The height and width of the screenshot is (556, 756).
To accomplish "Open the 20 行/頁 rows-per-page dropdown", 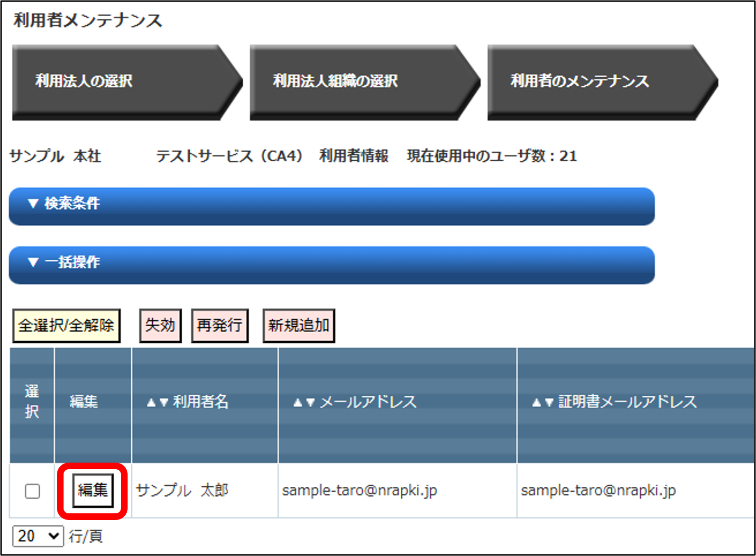I will pos(37,536).
